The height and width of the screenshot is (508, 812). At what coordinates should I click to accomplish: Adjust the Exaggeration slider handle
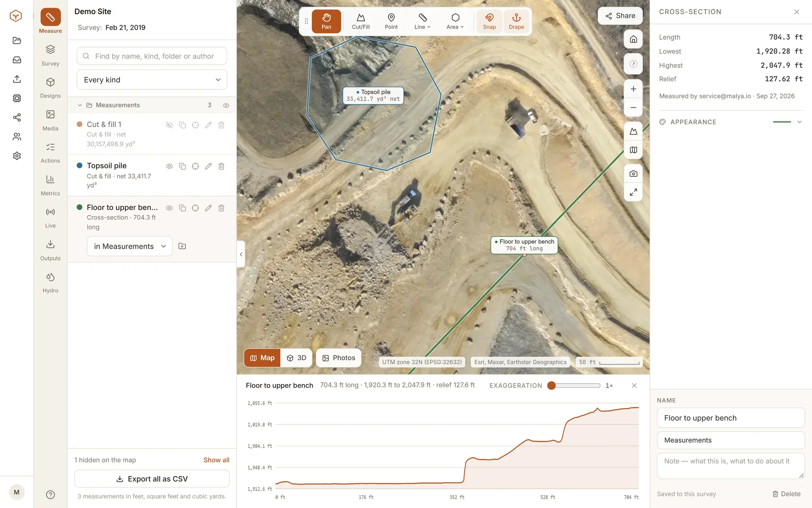551,385
